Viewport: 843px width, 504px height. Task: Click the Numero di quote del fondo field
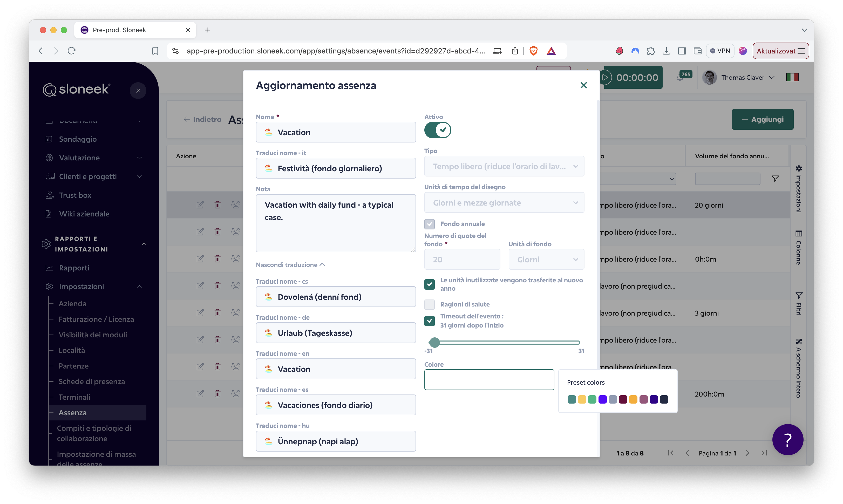coord(462,260)
